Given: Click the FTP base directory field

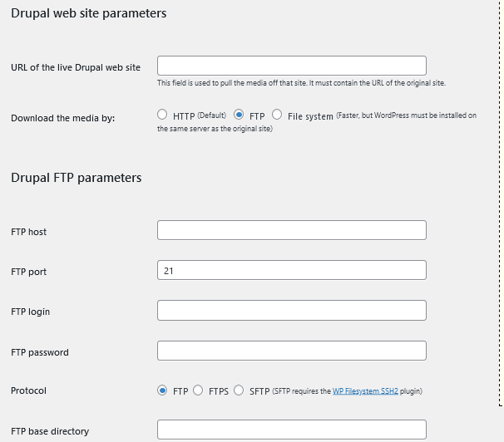Looking at the screenshot, I should (x=291, y=430).
